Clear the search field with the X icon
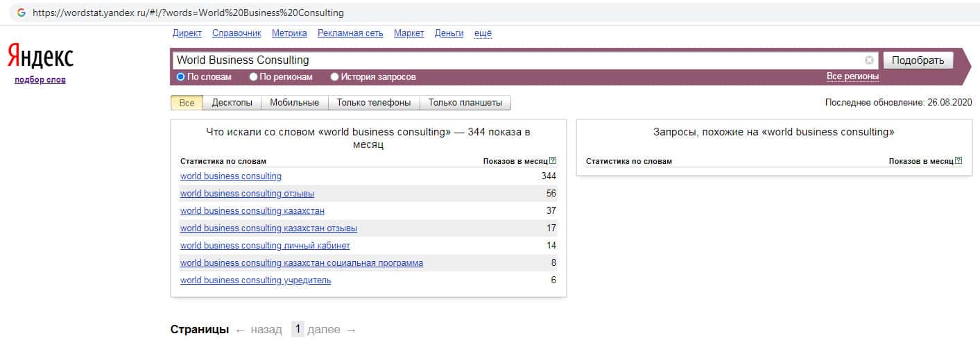 869,60
